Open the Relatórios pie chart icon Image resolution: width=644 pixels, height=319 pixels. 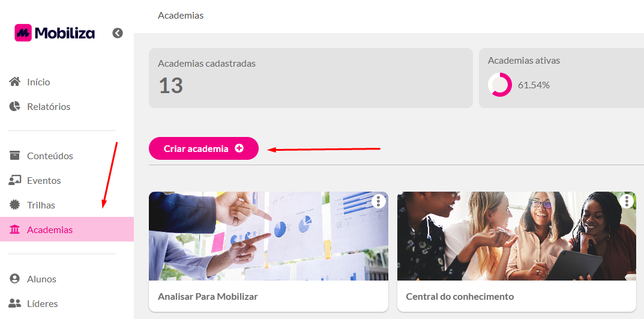pos(15,106)
